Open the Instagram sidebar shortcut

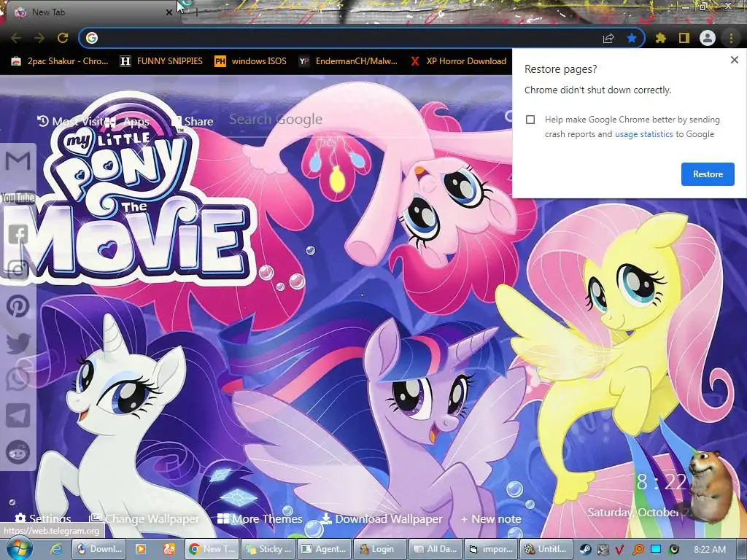(x=18, y=270)
